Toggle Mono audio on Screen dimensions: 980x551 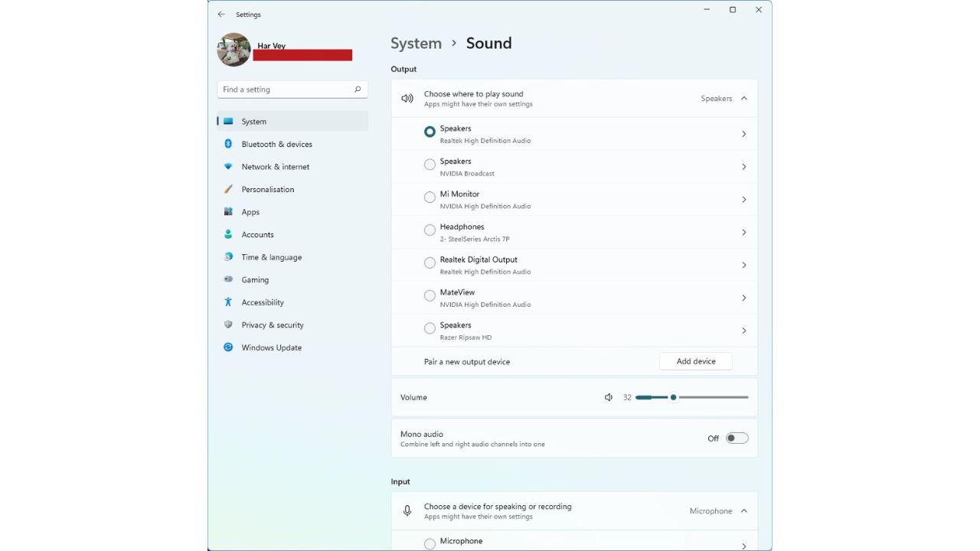(737, 437)
